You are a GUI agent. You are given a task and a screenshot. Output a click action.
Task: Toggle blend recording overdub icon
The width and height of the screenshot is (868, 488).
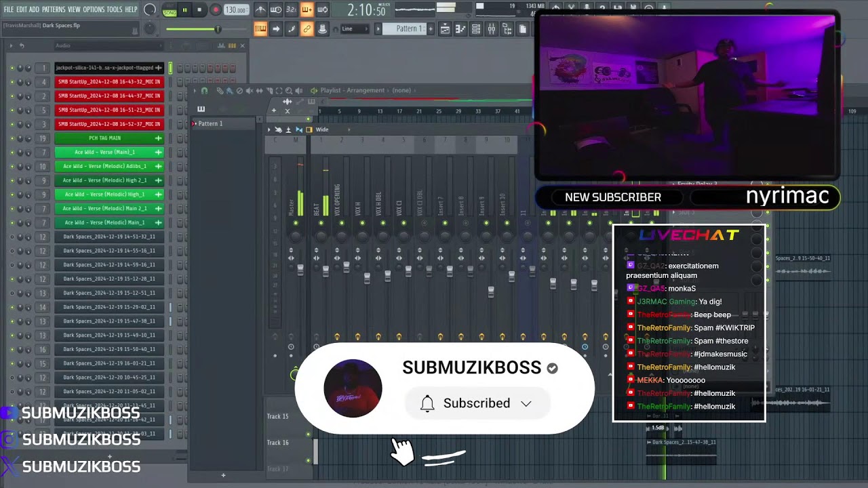307,10
